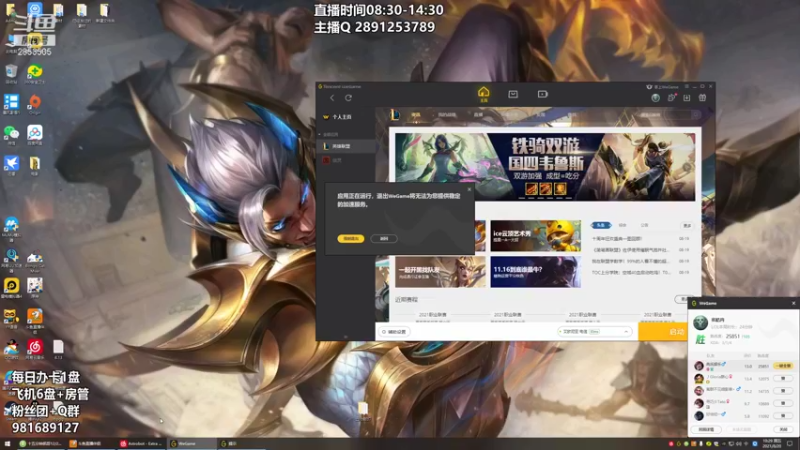This screenshot has height=450, width=800.
Task: Advance the banner with right arrow
Action: tap(687, 167)
